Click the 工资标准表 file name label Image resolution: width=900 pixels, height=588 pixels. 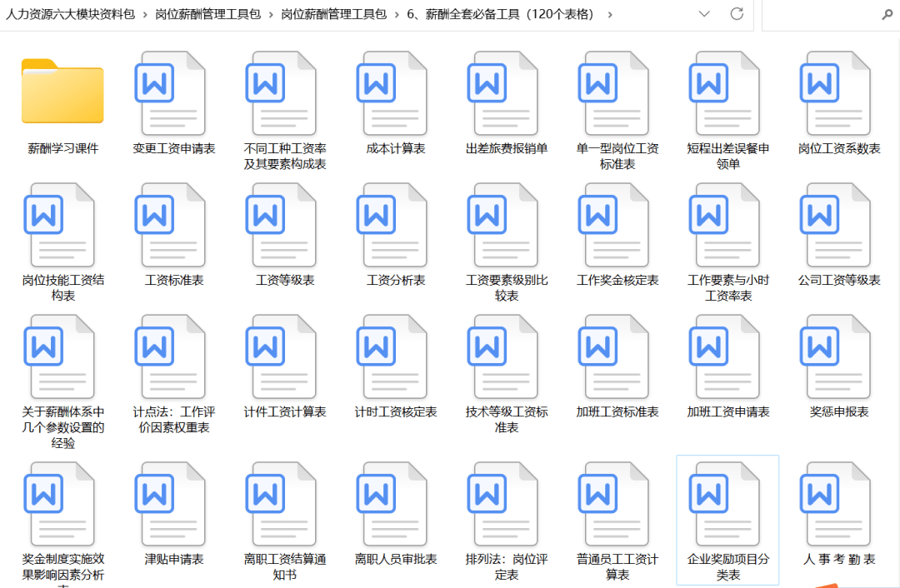(x=174, y=280)
